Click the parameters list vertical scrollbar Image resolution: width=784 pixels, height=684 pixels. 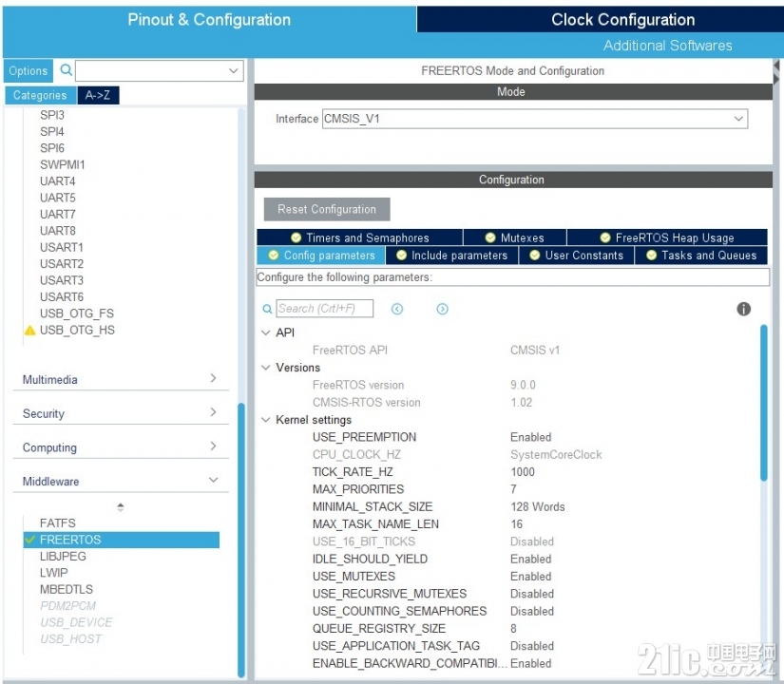click(x=763, y=403)
